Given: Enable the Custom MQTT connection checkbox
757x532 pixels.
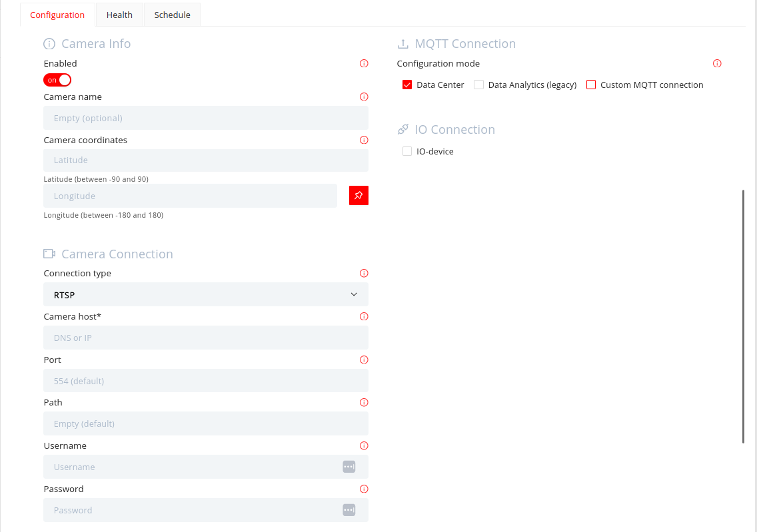Looking at the screenshot, I should 591,85.
